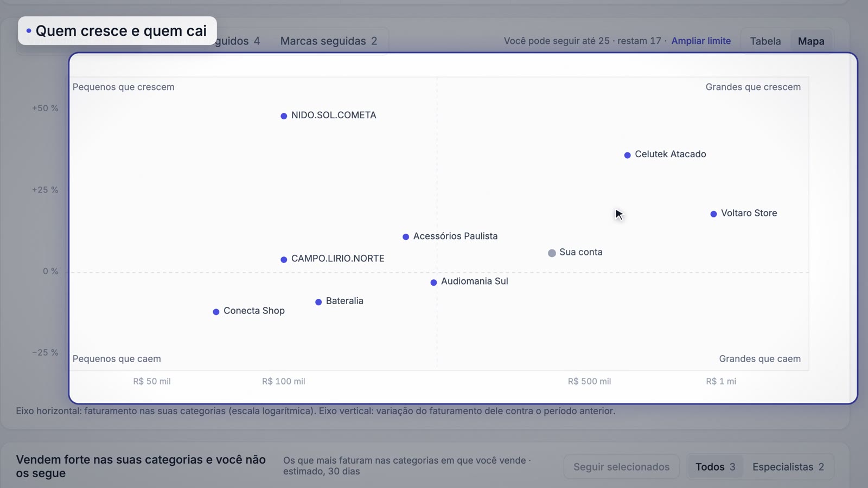Select the gray Sua conta dot

pyautogui.click(x=552, y=253)
